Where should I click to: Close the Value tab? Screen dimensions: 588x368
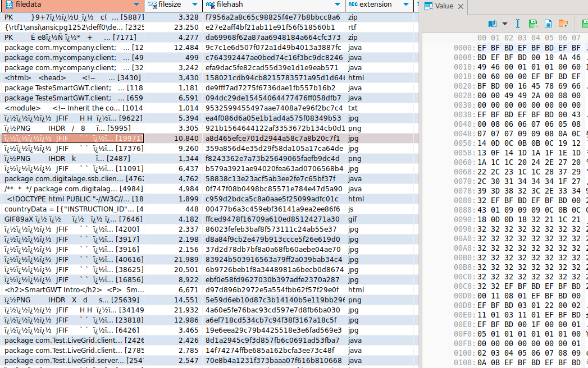[x=461, y=6]
